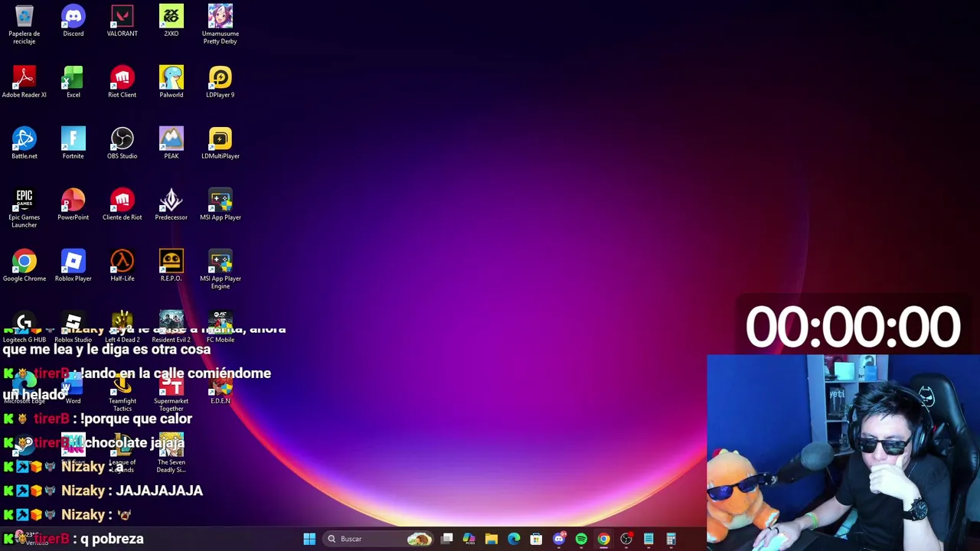The image size is (980, 551).
Task: Open File Explorer from the taskbar
Action: pyautogui.click(x=492, y=539)
